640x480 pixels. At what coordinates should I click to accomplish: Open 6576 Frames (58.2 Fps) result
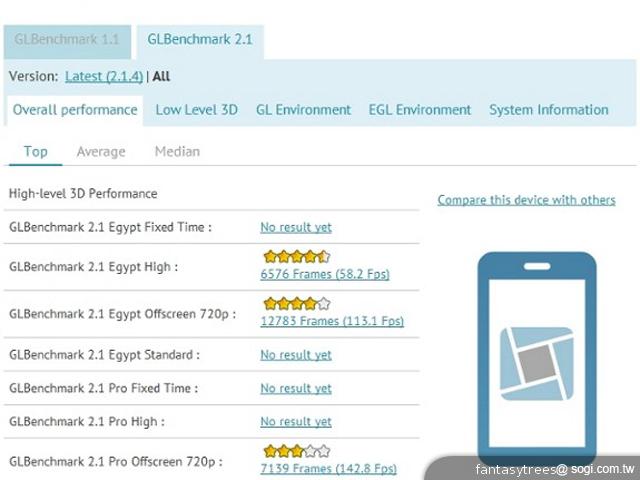[x=324, y=274]
